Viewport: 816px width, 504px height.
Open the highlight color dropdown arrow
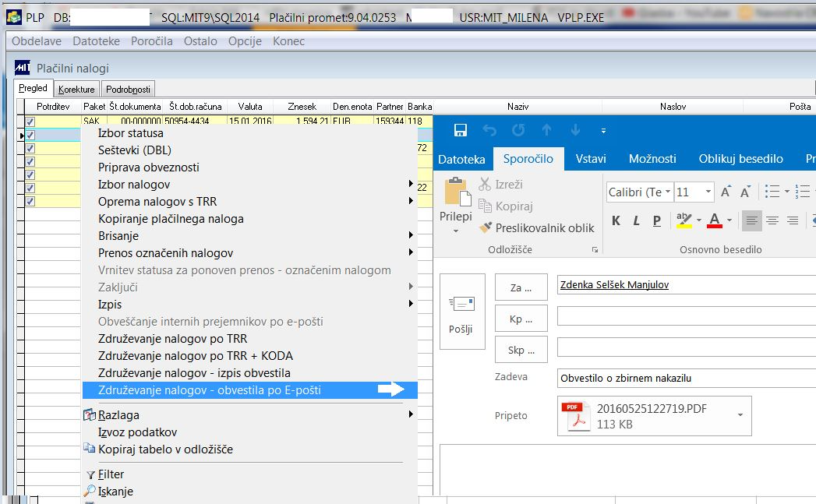coord(698,220)
